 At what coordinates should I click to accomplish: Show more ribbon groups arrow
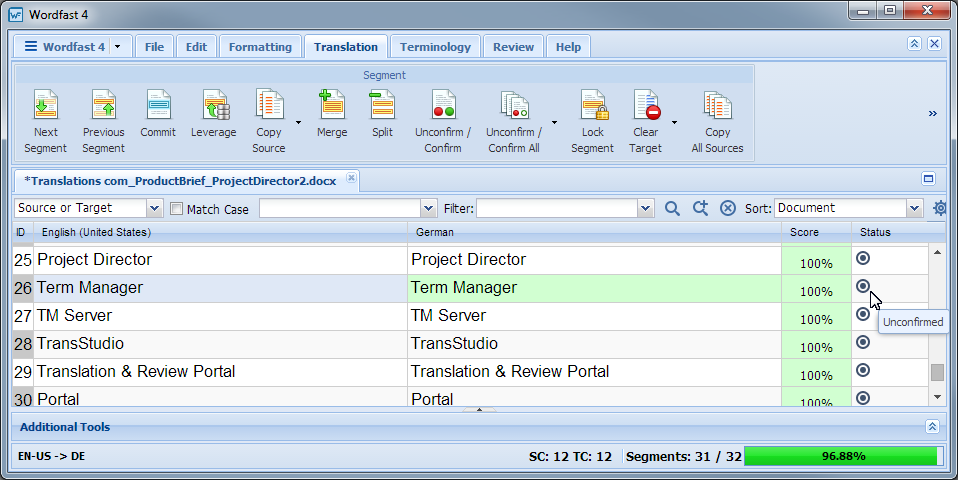(x=933, y=114)
